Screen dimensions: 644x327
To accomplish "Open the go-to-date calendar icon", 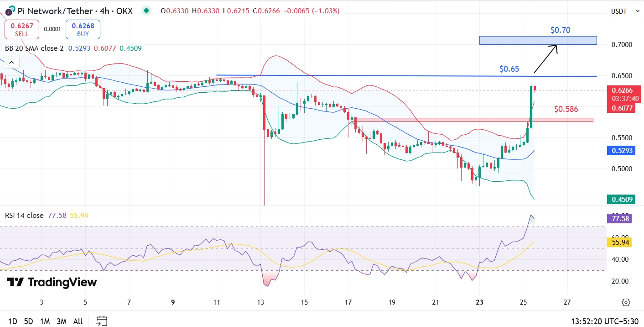I will pyautogui.click(x=102, y=321).
